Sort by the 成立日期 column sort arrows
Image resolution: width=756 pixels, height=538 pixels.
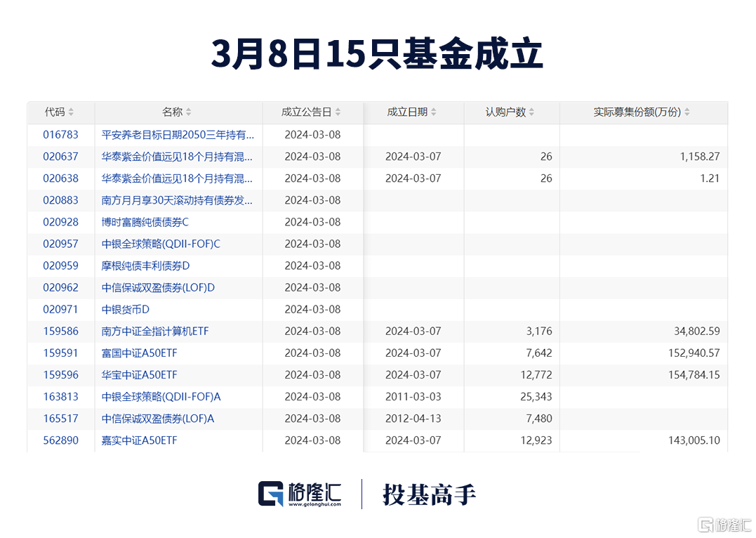[433, 112]
